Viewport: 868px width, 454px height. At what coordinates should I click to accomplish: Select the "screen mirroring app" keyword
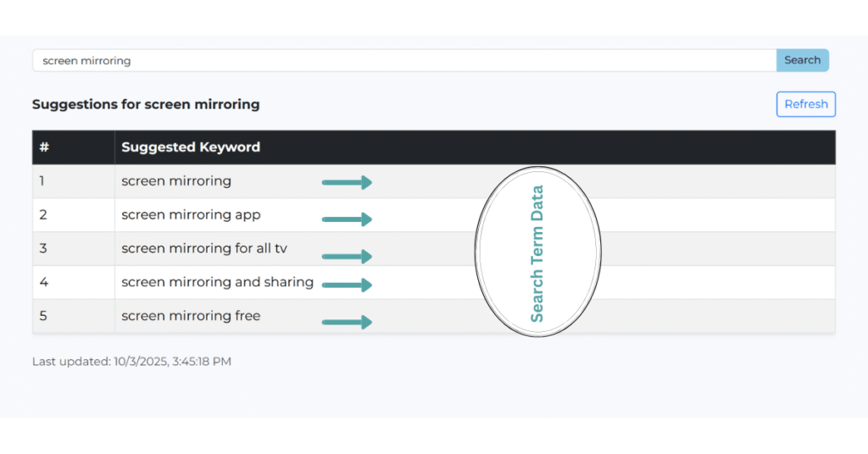[x=191, y=215]
